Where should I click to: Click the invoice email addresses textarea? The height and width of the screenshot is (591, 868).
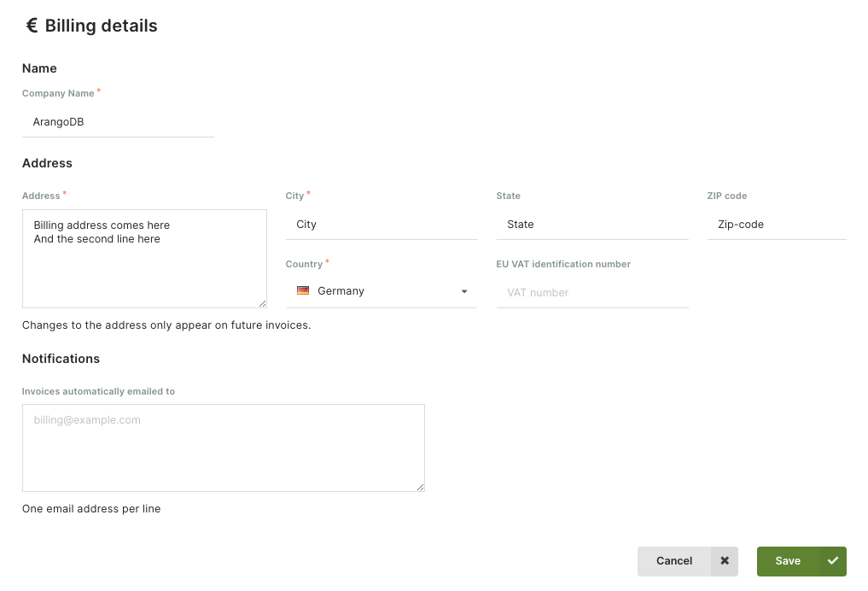click(x=224, y=448)
